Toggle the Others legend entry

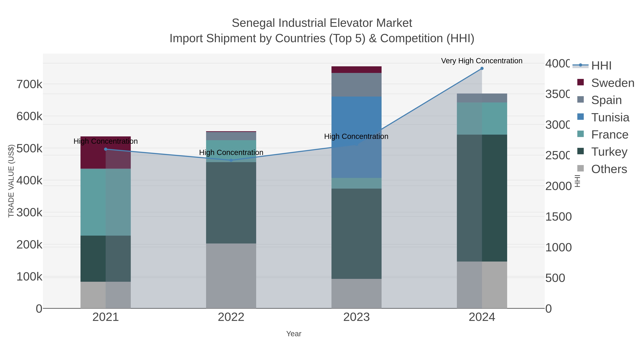coord(602,169)
